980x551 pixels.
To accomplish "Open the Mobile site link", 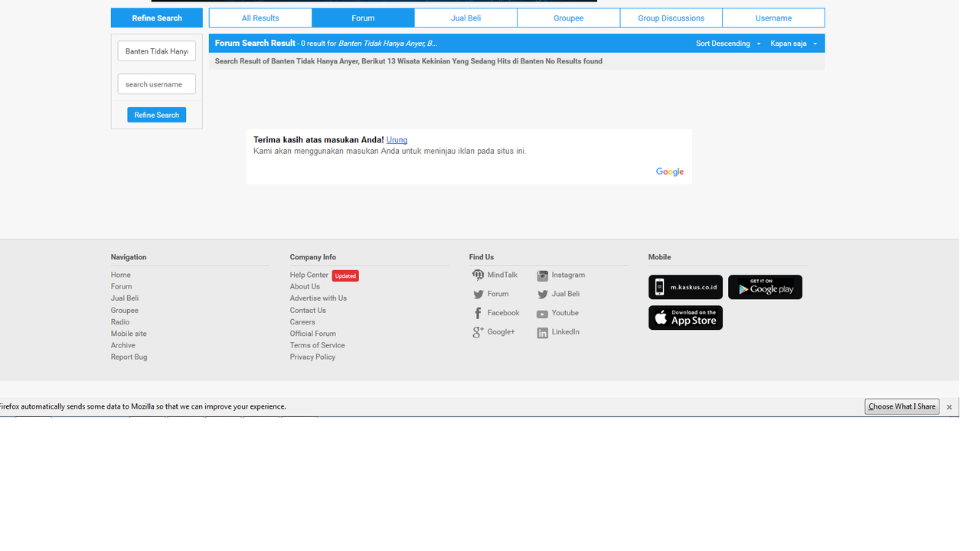I will [x=129, y=334].
